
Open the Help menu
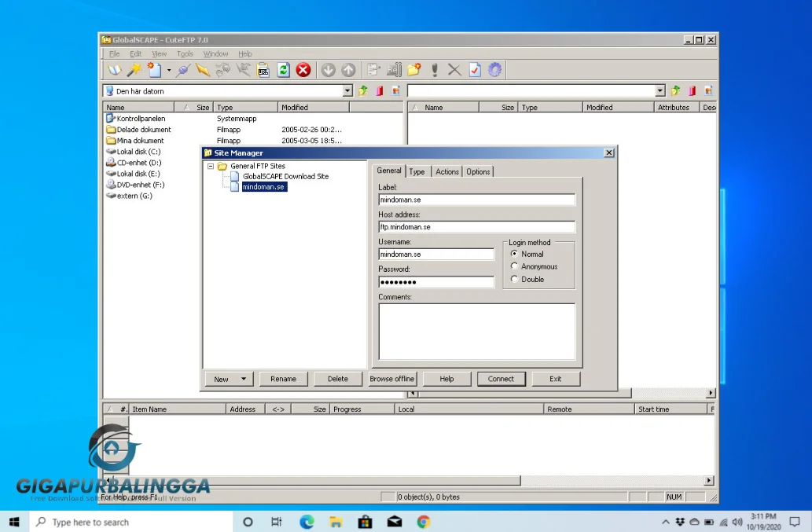click(245, 53)
